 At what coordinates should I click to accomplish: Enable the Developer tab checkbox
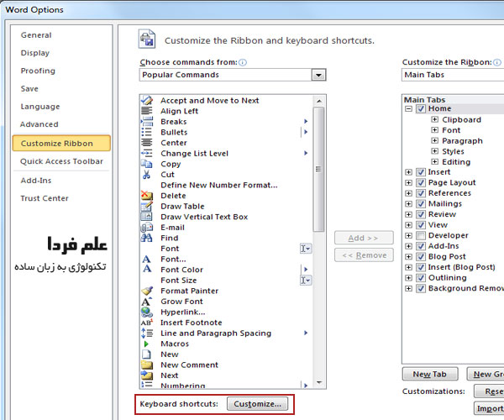[x=421, y=236]
